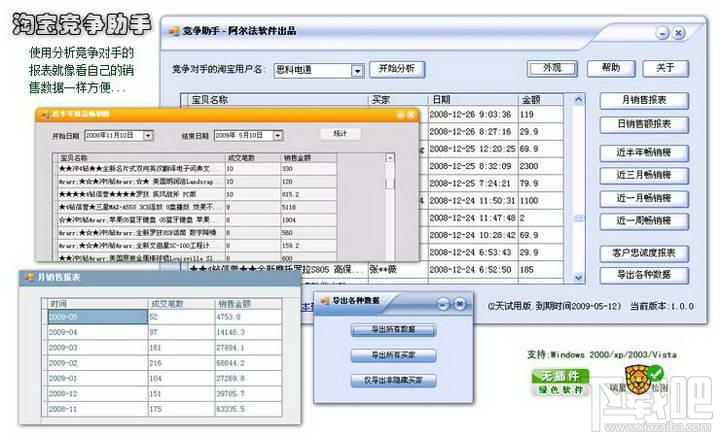Click the 仅导出非隐藏买家 button
720x437 pixels.
point(393,381)
